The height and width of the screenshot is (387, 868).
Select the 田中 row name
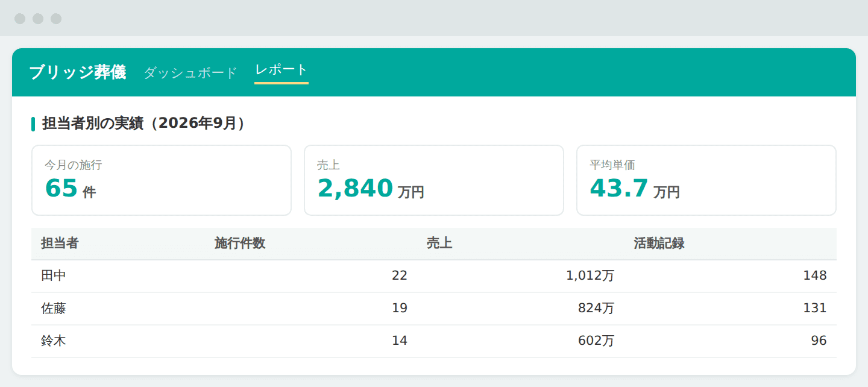point(54,276)
